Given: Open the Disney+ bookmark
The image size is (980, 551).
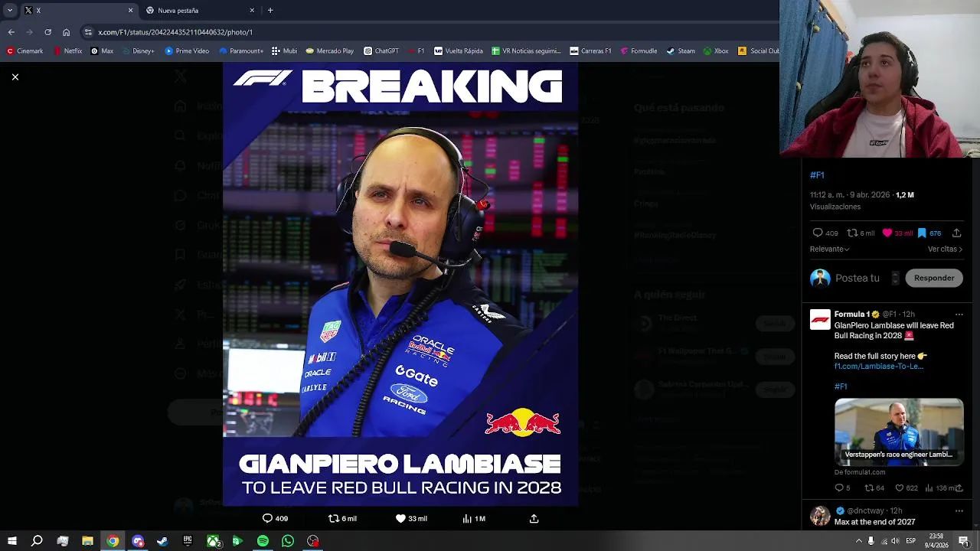Looking at the screenshot, I should (138, 51).
